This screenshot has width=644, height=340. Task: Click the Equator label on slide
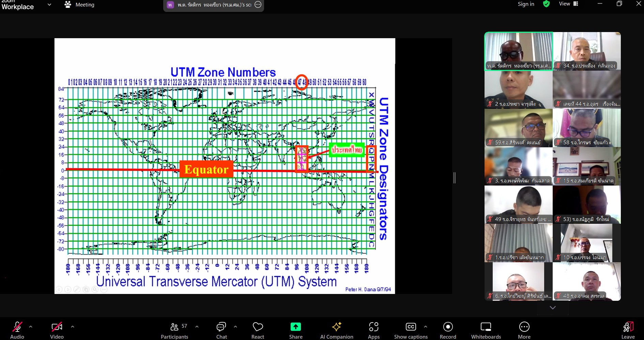[x=206, y=169]
